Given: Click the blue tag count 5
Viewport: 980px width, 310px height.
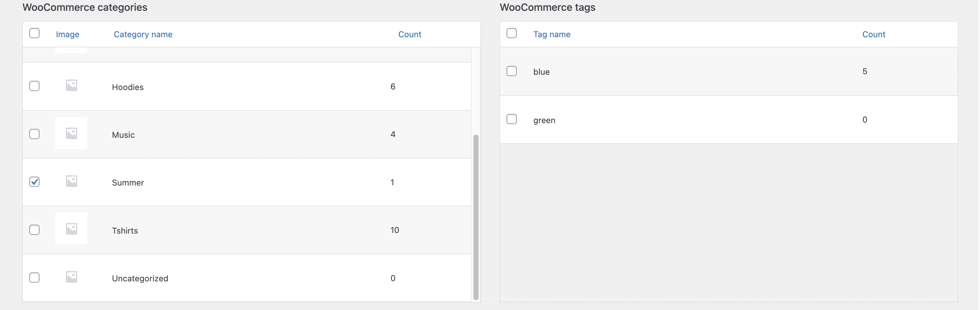Looking at the screenshot, I should click(x=865, y=71).
